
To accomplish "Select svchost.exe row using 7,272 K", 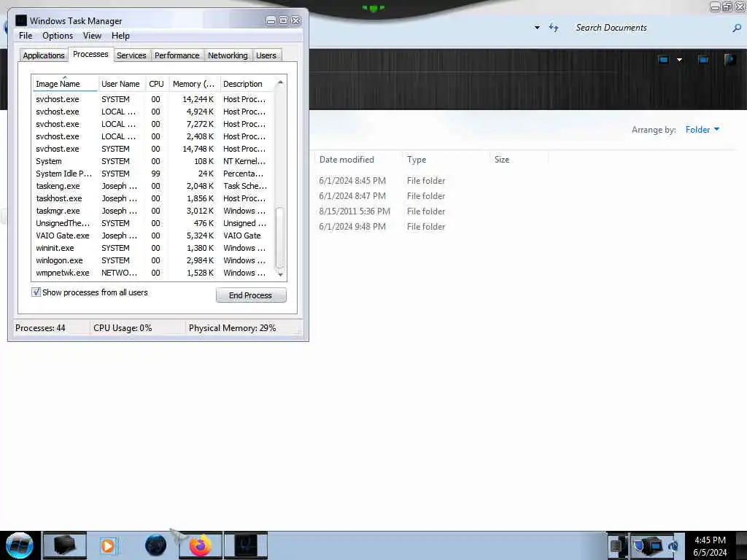I will [153, 124].
